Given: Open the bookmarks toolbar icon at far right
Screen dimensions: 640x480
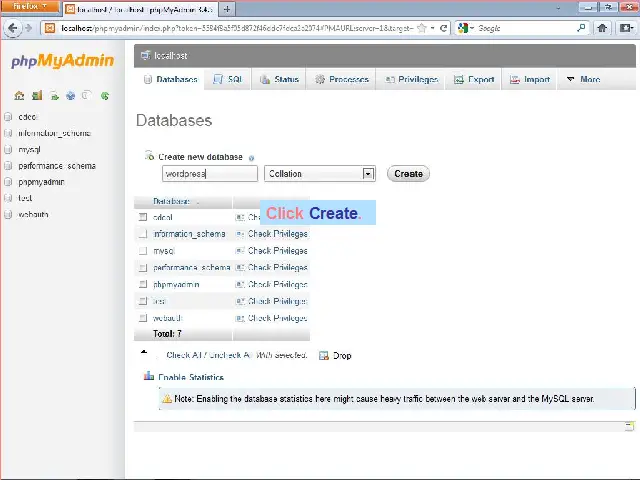Looking at the screenshot, I should [626, 28].
